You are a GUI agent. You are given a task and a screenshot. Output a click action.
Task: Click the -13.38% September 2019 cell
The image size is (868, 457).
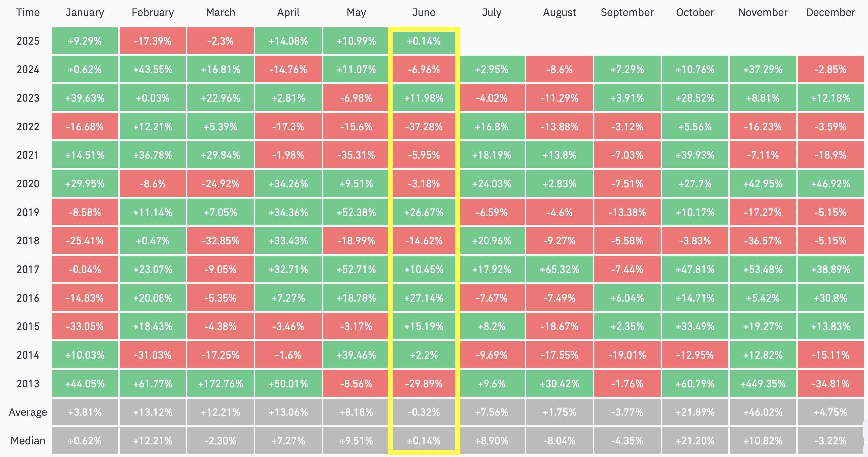(x=627, y=212)
